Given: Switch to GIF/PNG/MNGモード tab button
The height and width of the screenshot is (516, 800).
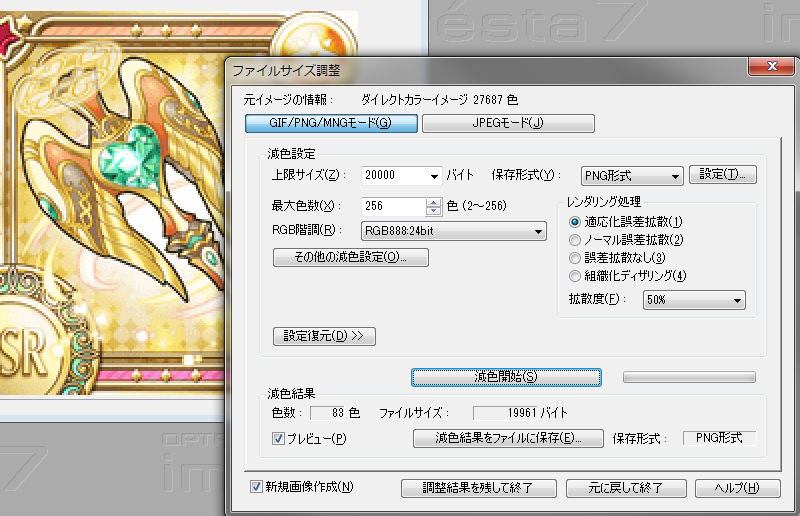Looking at the screenshot, I should (x=331, y=123).
